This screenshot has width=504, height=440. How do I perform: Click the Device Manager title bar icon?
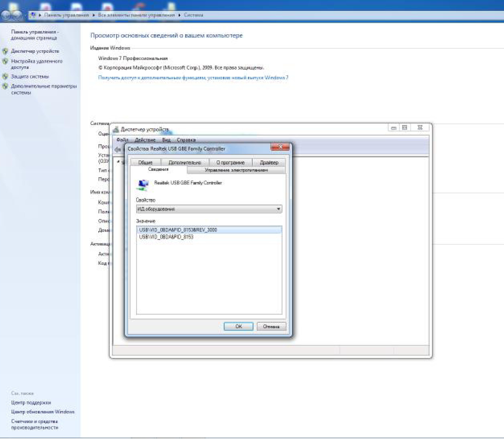coord(116,129)
